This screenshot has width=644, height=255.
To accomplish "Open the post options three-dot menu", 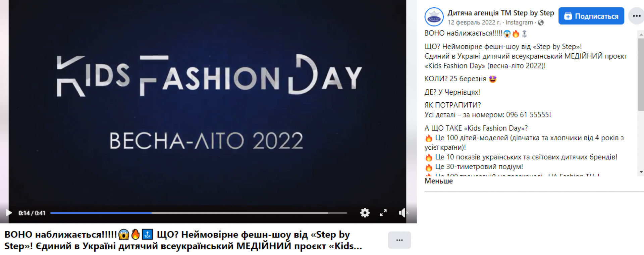I will point(636,16).
